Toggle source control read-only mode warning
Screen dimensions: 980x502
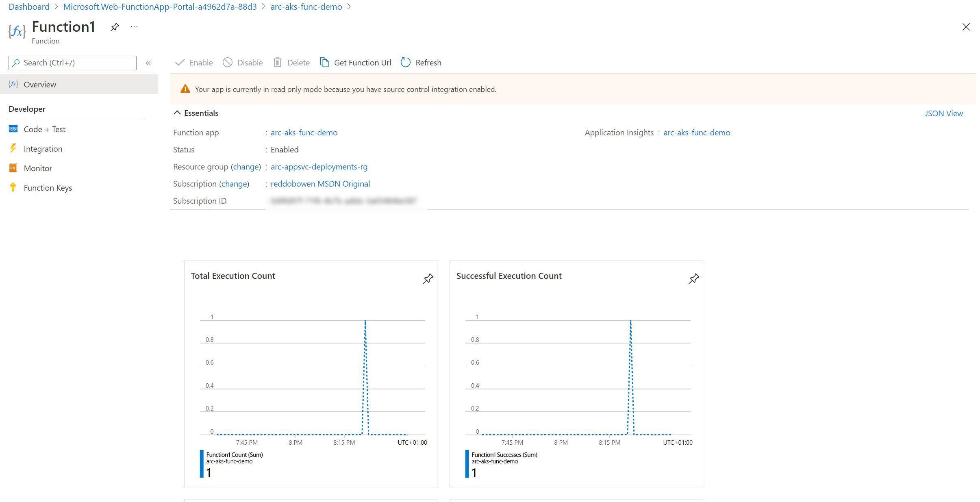186,89
